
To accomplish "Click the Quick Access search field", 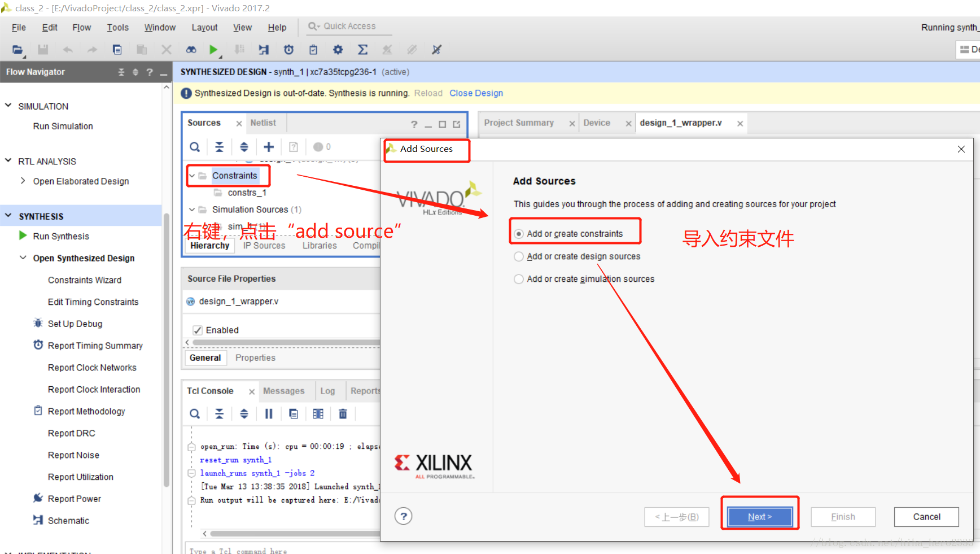I will tap(349, 26).
